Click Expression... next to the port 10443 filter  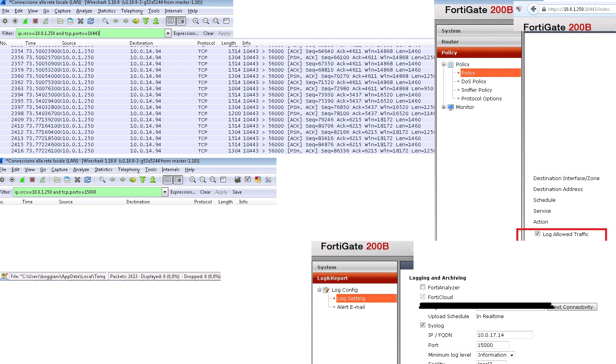pyautogui.click(x=186, y=33)
